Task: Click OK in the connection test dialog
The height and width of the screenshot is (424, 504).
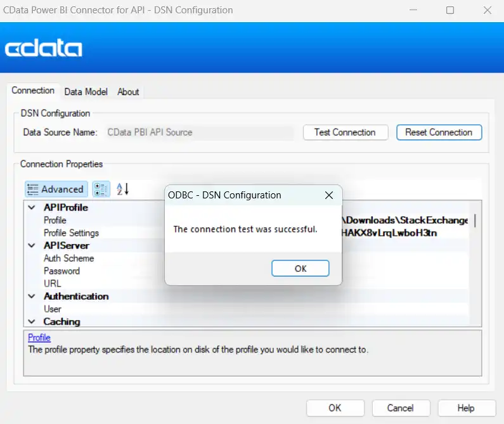Action: [300, 269]
